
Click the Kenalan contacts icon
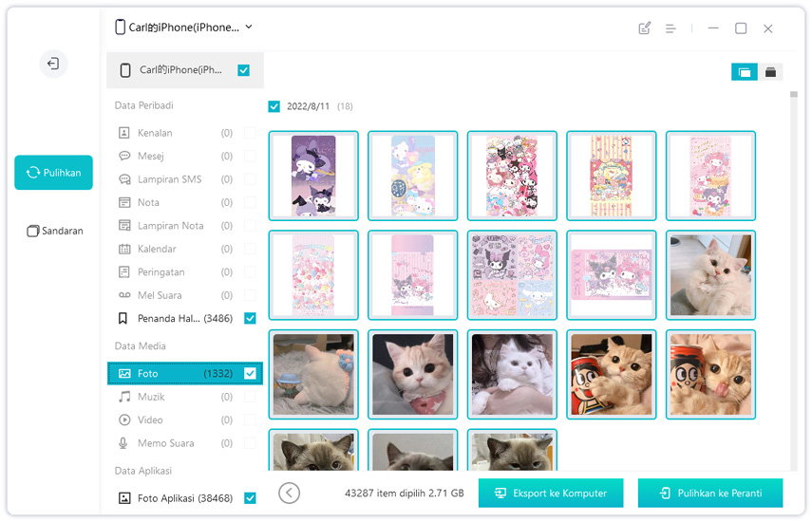click(x=124, y=133)
